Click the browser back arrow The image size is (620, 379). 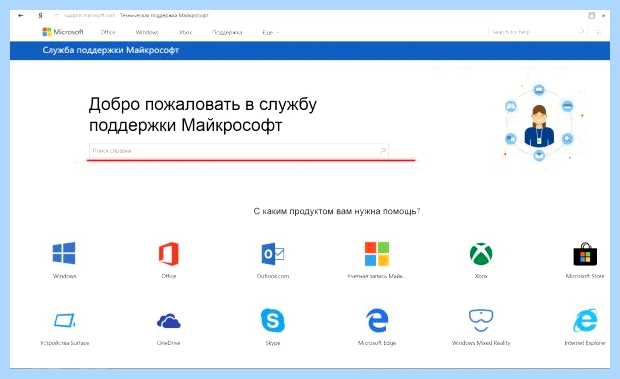pyautogui.click(x=21, y=15)
